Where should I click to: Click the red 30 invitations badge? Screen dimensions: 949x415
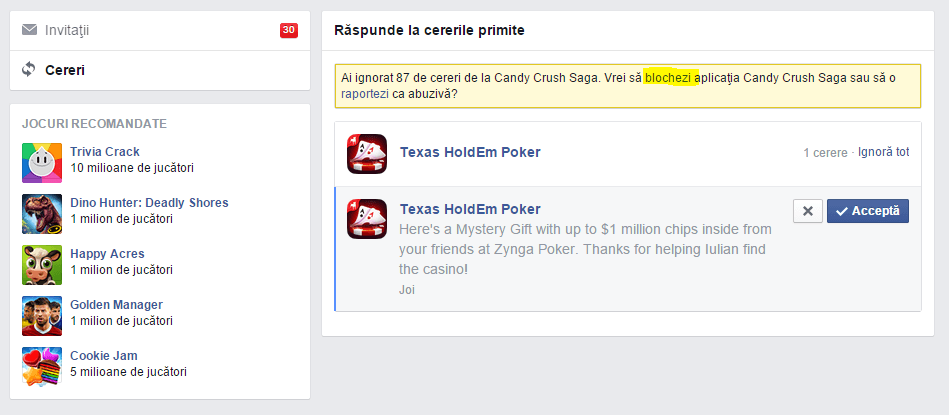click(x=289, y=30)
